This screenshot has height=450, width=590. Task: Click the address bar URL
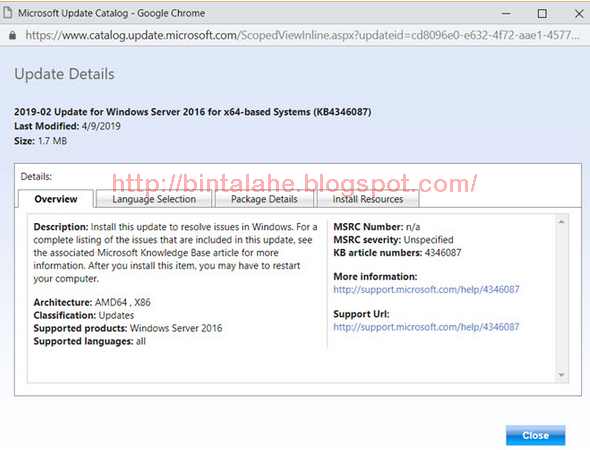click(302, 35)
